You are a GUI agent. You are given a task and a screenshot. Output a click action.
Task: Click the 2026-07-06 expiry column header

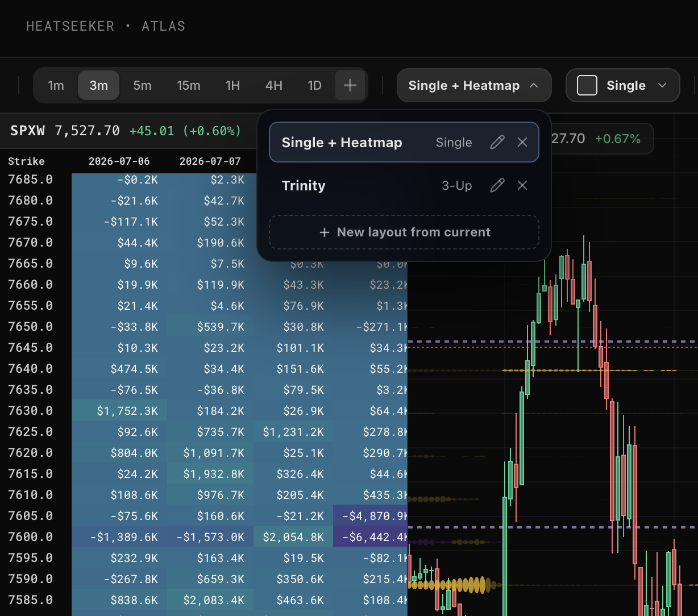tap(119, 161)
